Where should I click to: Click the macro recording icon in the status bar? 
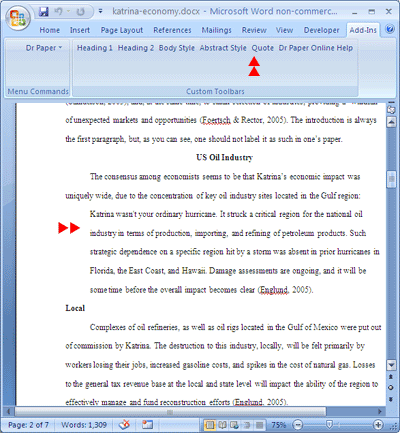point(147,424)
